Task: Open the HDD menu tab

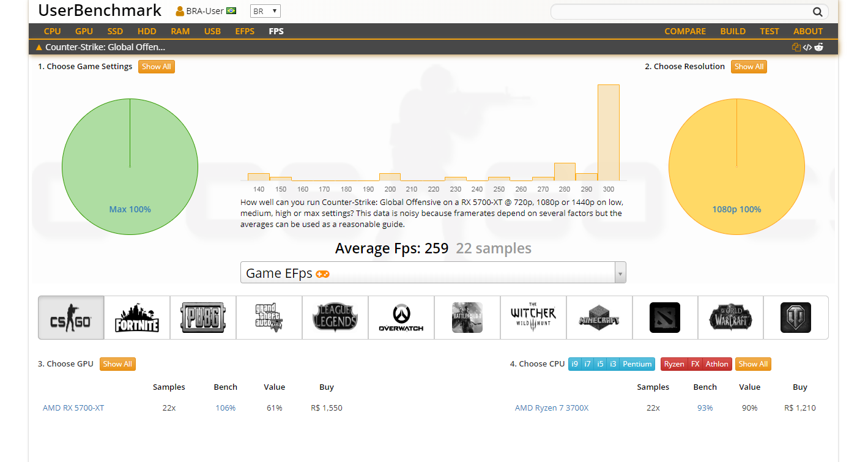Action: pos(147,31)
